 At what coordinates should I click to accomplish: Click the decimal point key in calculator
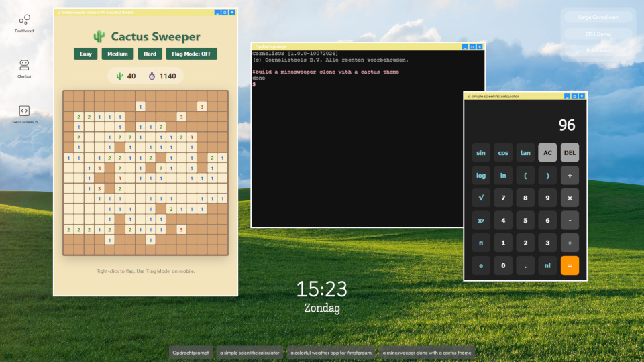(525, 265)
